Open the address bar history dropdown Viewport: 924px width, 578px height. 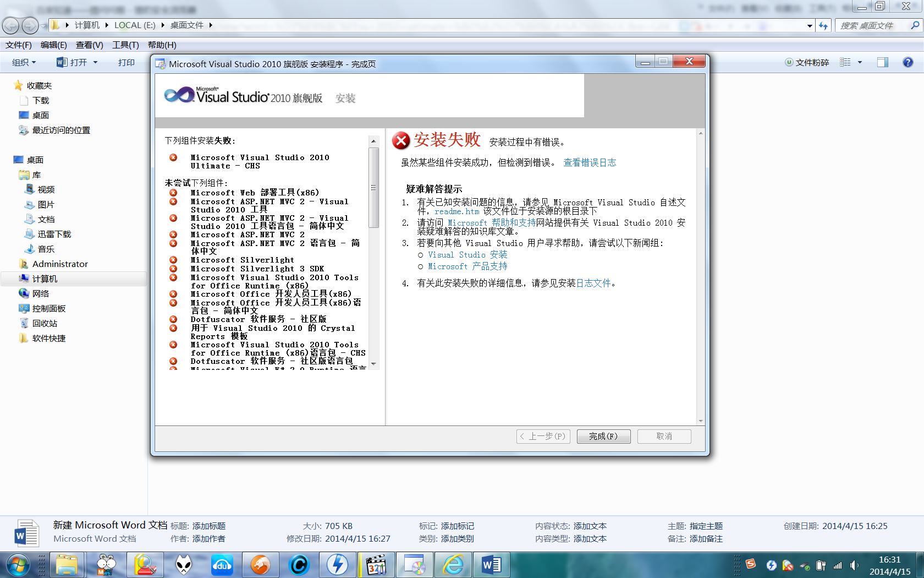point(810,25)
